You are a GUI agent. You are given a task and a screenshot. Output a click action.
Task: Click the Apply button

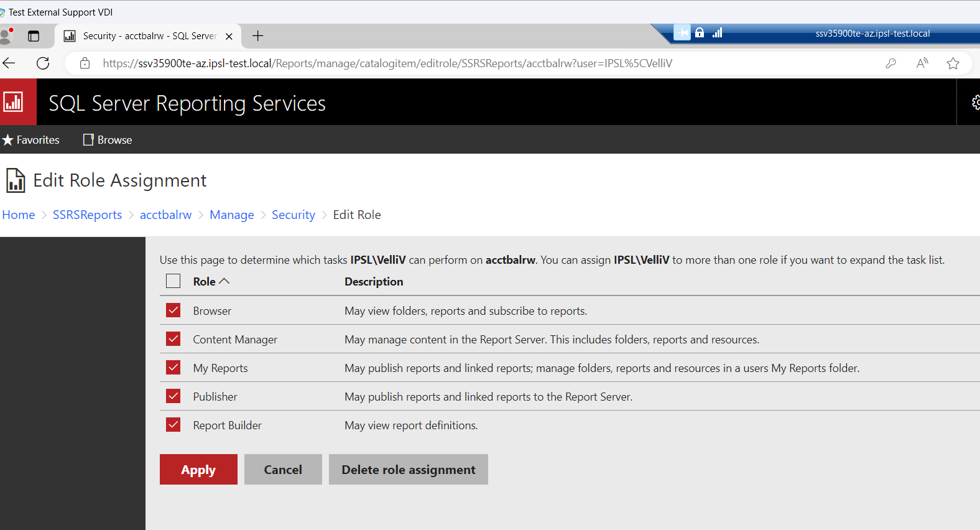(x=198, y=469)
